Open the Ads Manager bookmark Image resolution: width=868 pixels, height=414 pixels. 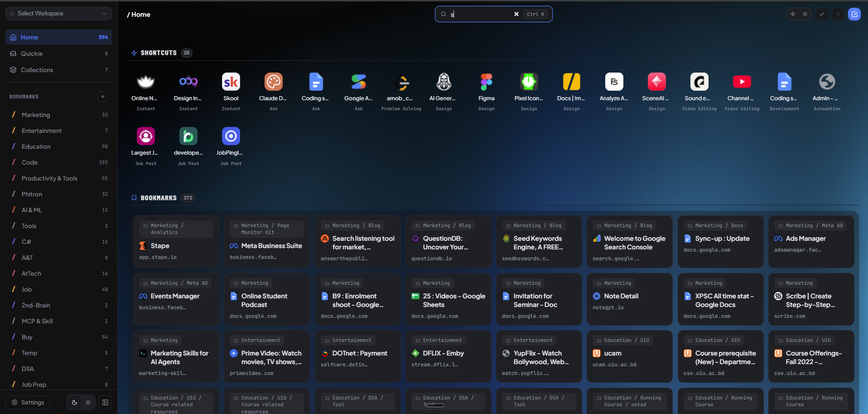(811, 242)
